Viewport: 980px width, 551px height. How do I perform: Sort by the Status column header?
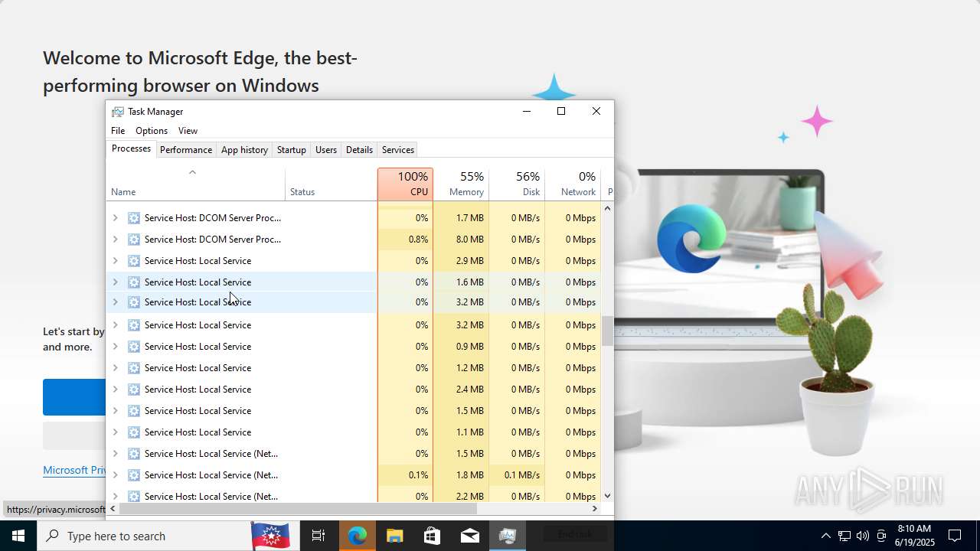point(331,184)
